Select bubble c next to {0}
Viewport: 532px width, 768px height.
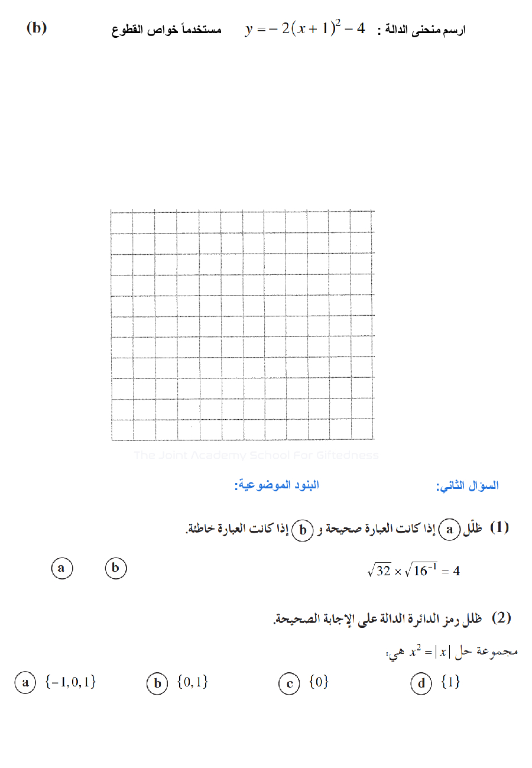[289, 684]
